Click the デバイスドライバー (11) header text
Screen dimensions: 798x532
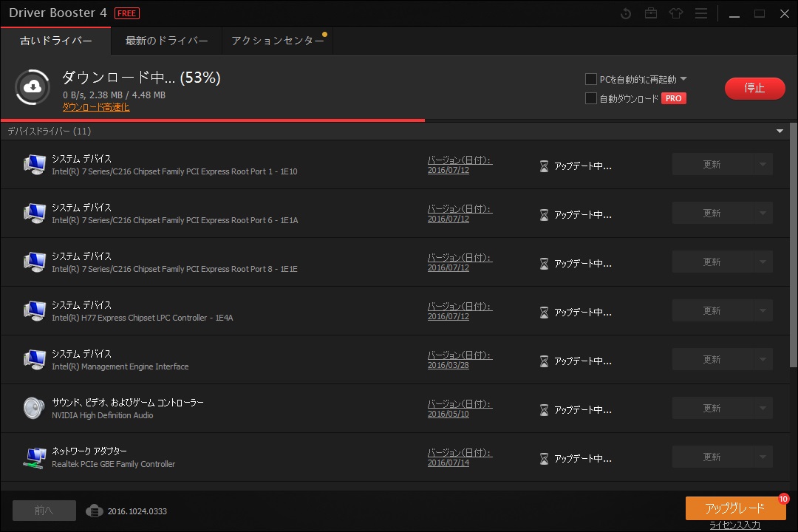pos(49,132)
